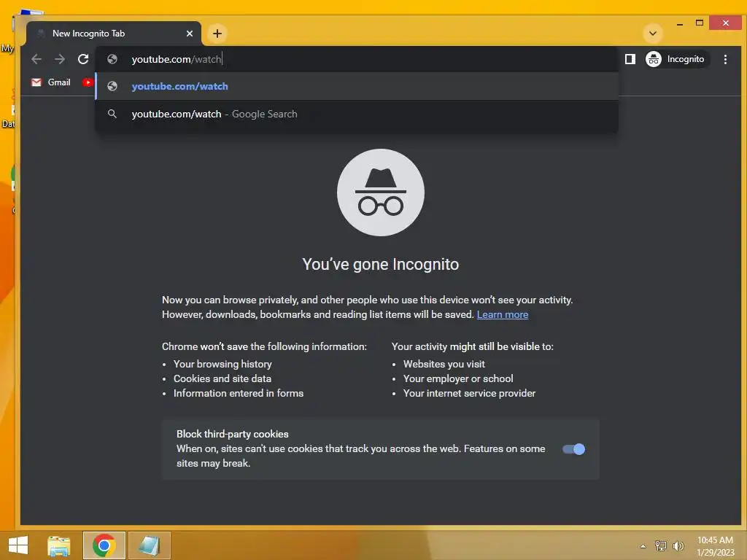Click 'Information entered in forms' list item
The image size is (747, 560).
point(239,393)
